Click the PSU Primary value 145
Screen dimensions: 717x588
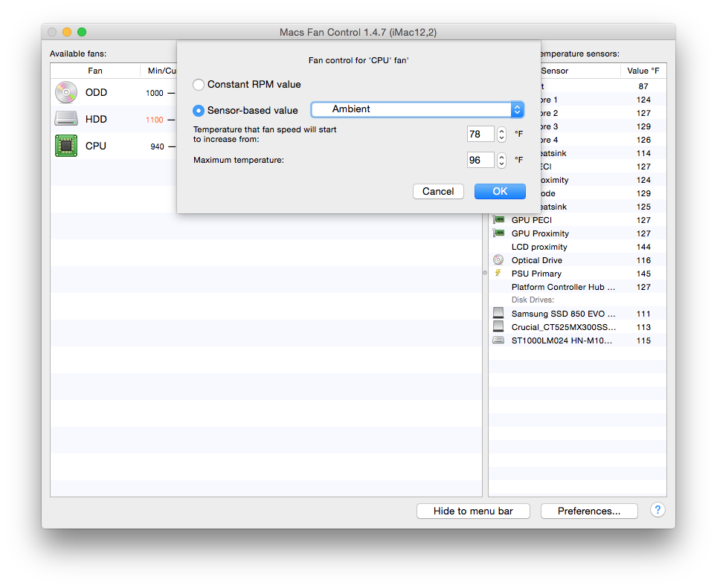click(643, 274)
